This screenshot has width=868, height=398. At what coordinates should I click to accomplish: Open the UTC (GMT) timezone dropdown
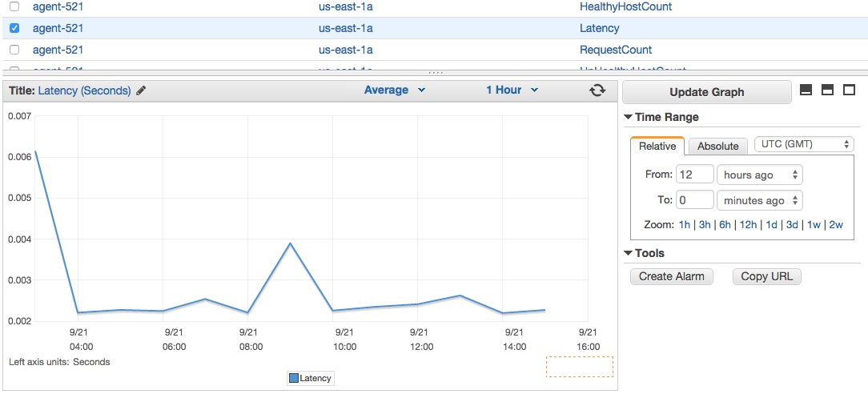click(804, 144)
